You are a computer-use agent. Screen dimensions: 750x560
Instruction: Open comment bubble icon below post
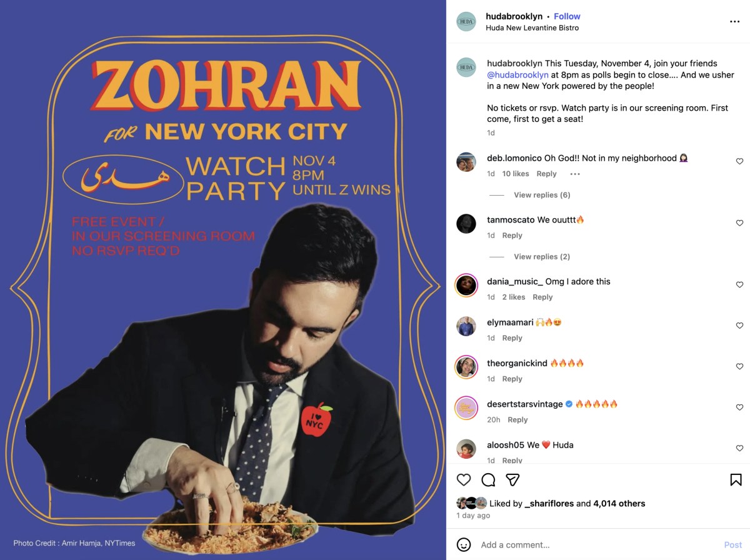point(488,479)
